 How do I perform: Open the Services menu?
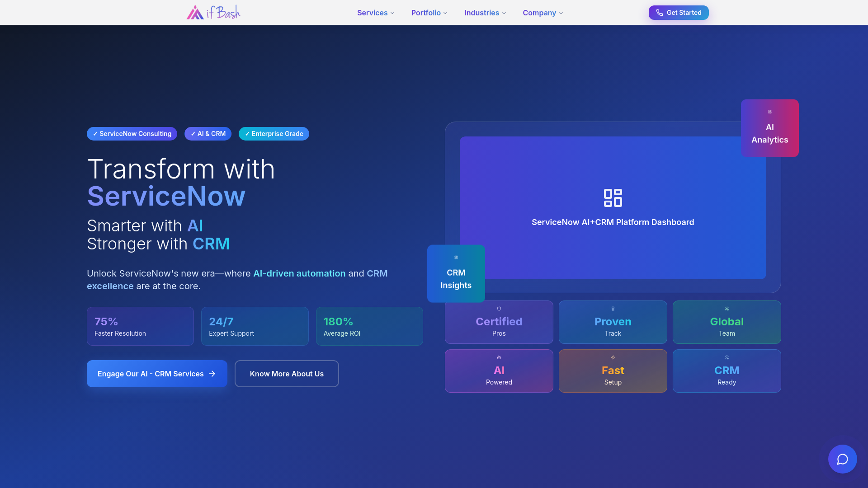tap(376, 13)
